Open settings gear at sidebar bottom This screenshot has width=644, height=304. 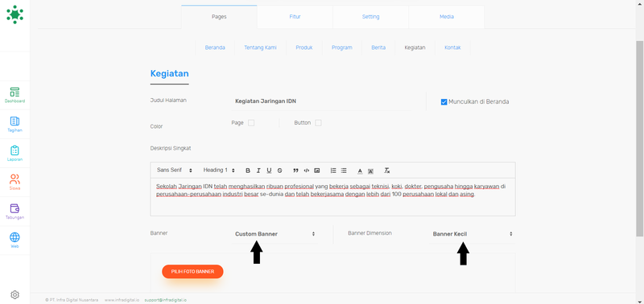tap(14, 294)
